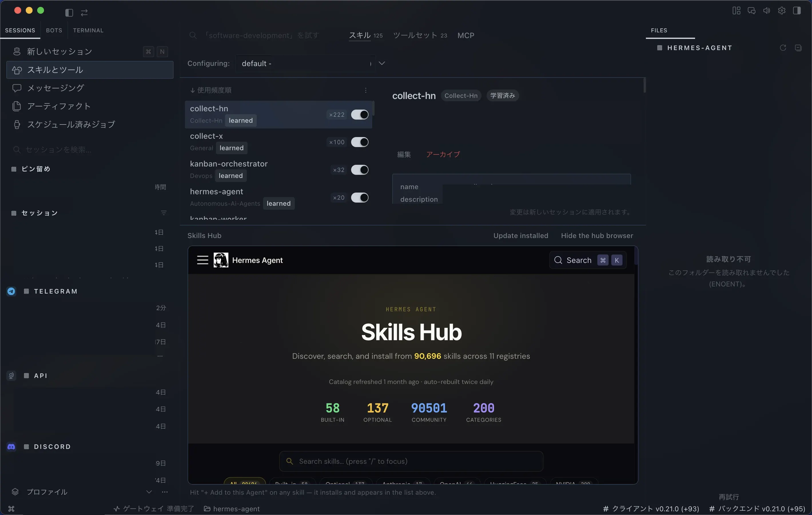Click the 学習済み badge next to collect-hn

(502, 96)
